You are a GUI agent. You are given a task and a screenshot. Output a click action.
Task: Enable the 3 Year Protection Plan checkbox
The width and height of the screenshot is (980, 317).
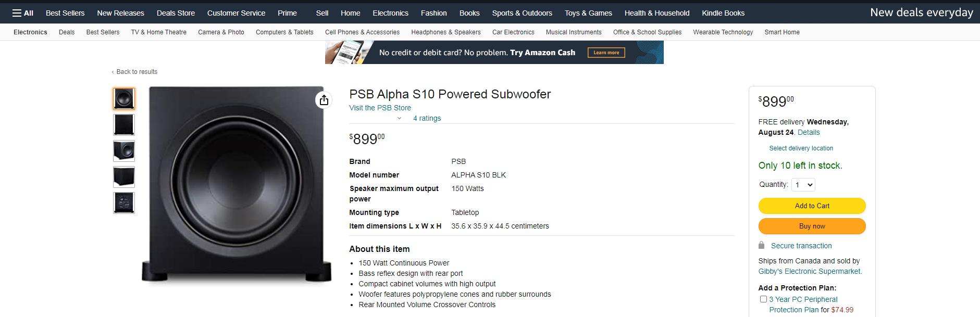tap(763, 299)
